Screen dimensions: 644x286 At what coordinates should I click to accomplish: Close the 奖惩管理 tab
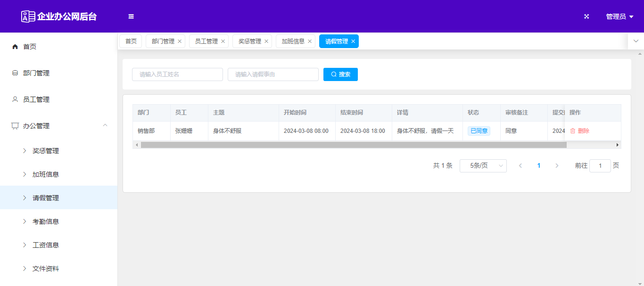266,41
